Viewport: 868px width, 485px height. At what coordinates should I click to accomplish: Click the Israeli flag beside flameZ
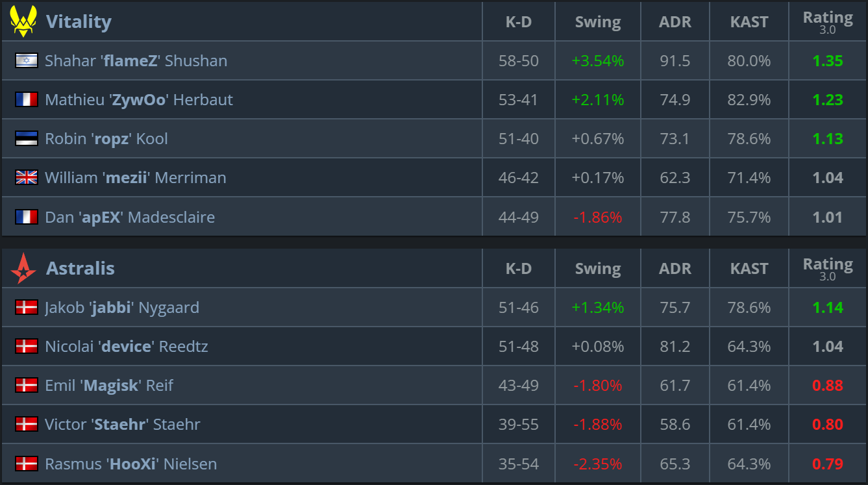click(x=26, y=61)
